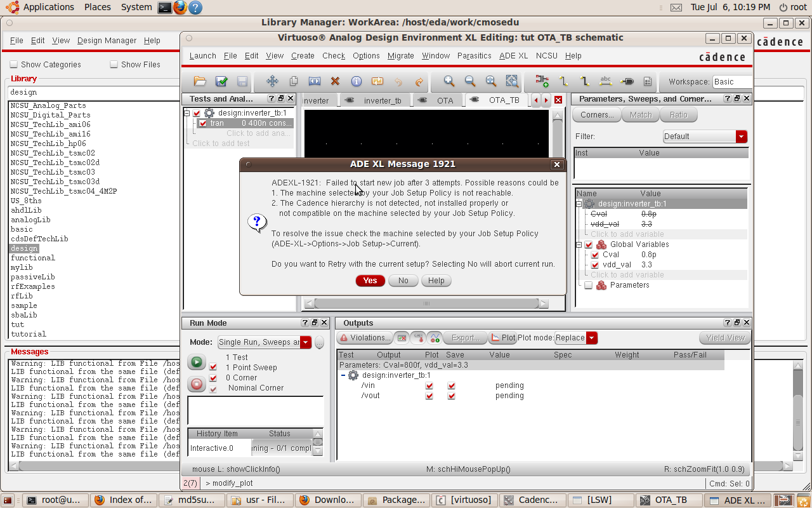The height and width of the screenshot is (508, 812).
Task: Click the Zoom Out magnifier icon
Action: click(x=470, y=81)
